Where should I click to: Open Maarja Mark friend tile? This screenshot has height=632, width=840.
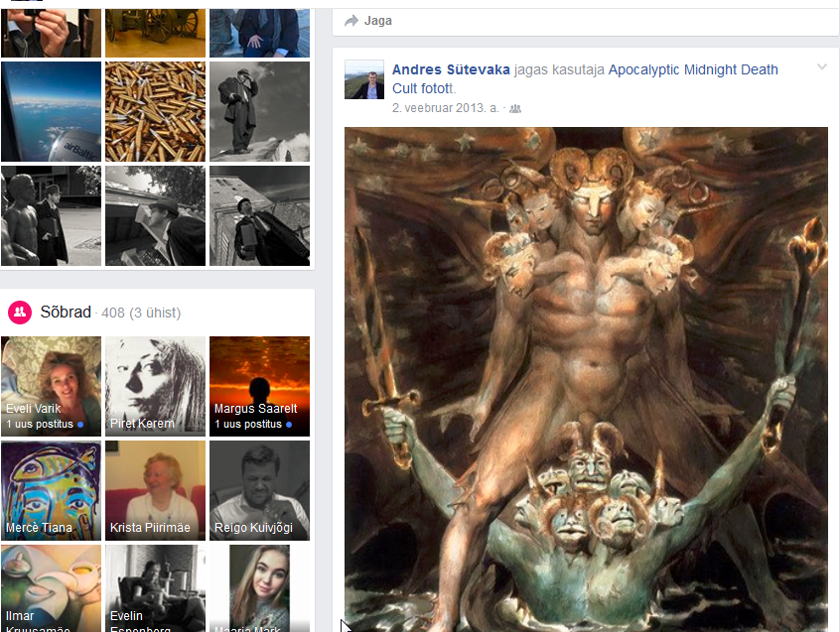pos(259,588)
